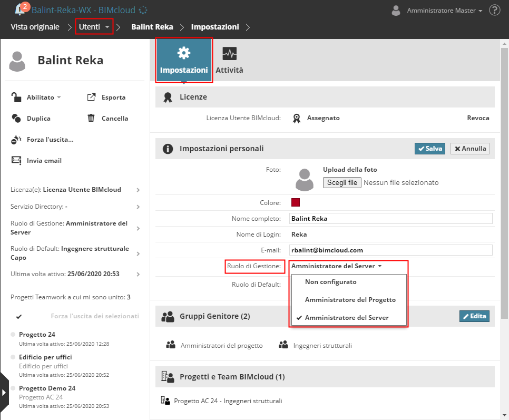Click Edita for Gruppi Genitore
509x420 pixels.
(474, 316)
